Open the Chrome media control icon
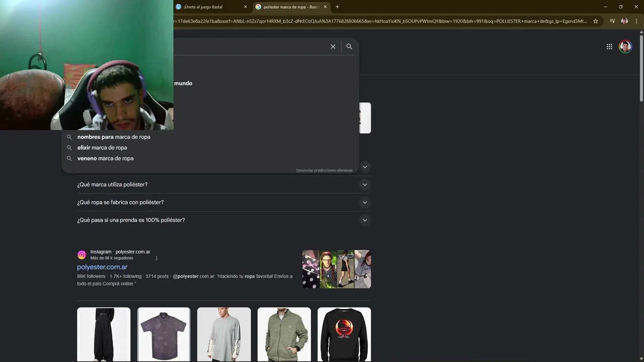This screenshot has height=362, width=644. (612, 21)
